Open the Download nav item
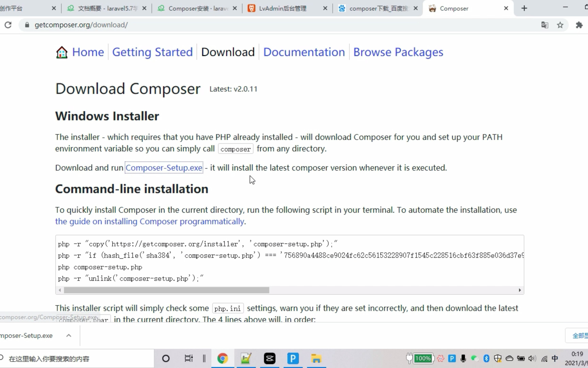This screenshot has width=588, height=368. (228, 52)
